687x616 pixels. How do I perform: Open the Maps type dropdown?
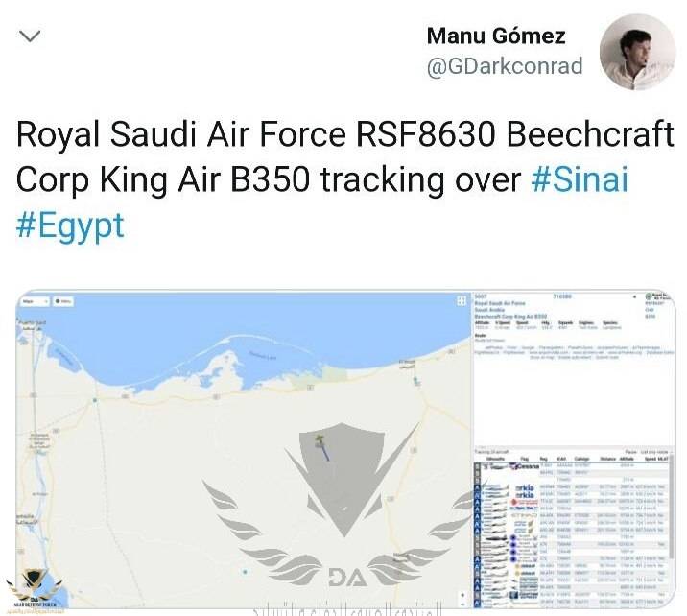34,301
